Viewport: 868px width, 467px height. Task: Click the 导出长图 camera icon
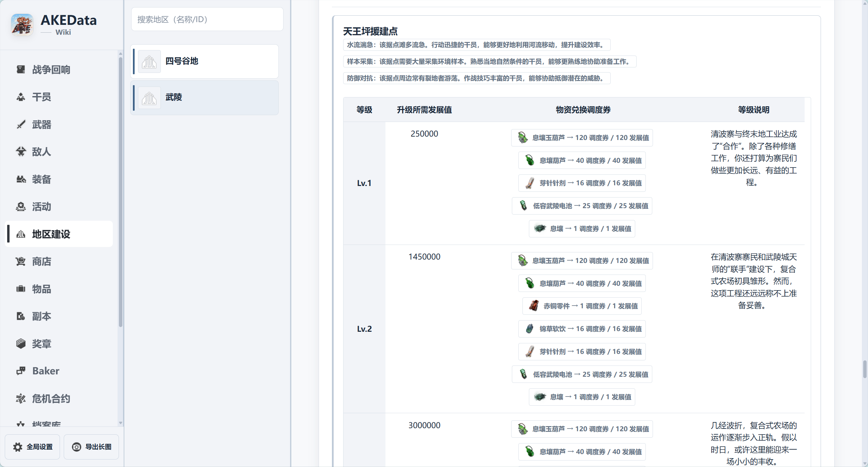coord(77,447)
